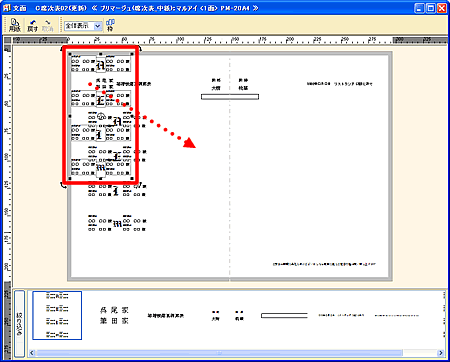Click the 絞り込み filter button
Image resolution: width=450 pixels, height=362 pixels.
coord(19,324)
